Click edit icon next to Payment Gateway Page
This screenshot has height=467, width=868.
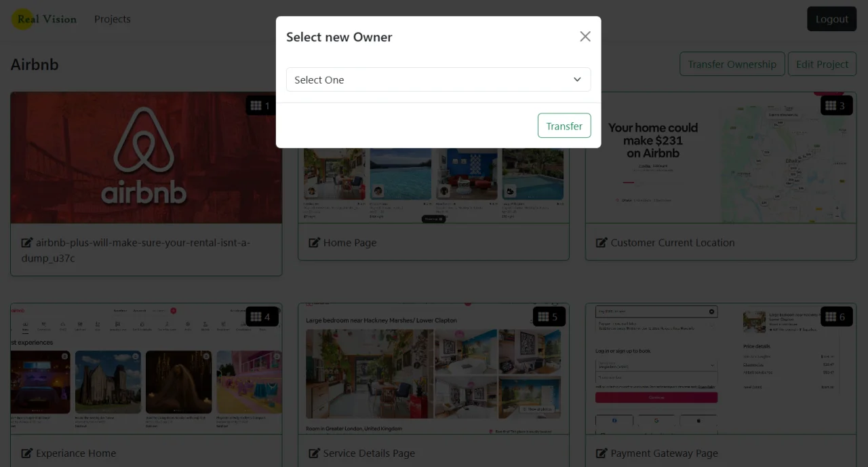[602, 453]
